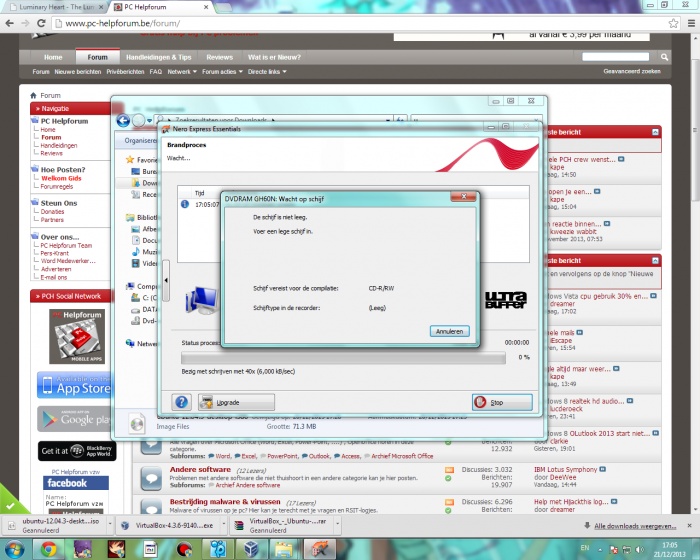Click the address bar URL
This screenshot has width=700, height=560.
tap(122, 23)
